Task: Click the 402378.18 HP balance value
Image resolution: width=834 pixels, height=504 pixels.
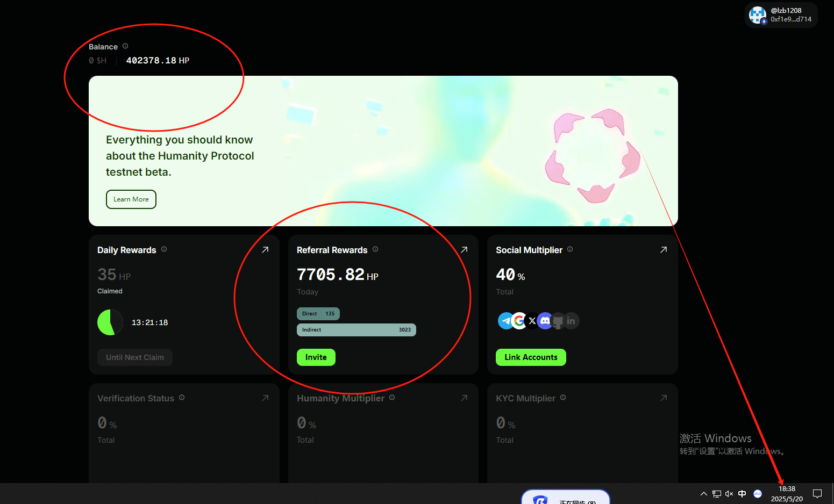Action: [158, 61]
